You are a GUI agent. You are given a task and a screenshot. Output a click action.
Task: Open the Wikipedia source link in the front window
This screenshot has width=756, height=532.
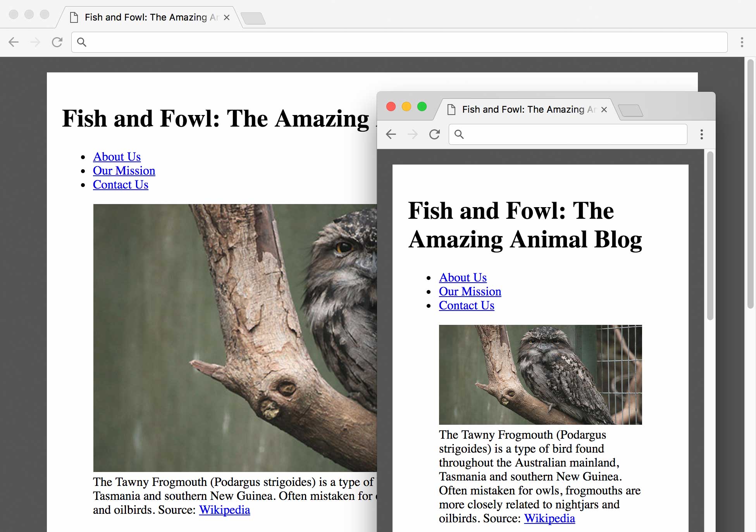549,518
